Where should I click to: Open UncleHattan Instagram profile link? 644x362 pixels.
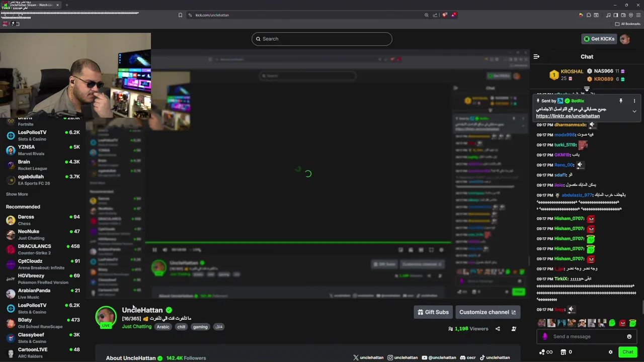(403, 357)
